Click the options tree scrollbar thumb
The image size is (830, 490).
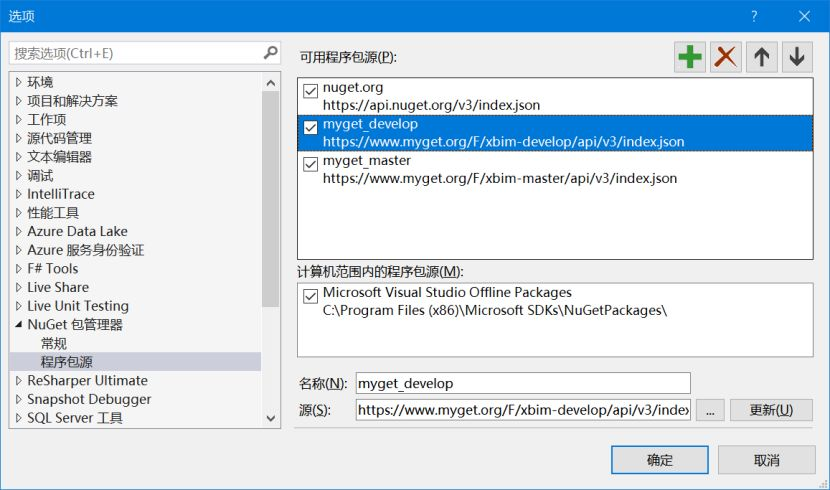tap(270, 199)
